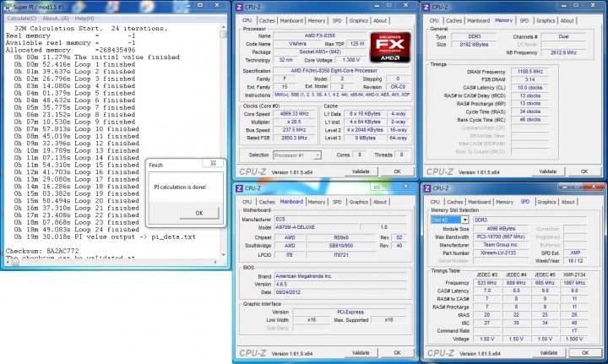Click the memory Size value '8192 MBytes'

(474, 45)
